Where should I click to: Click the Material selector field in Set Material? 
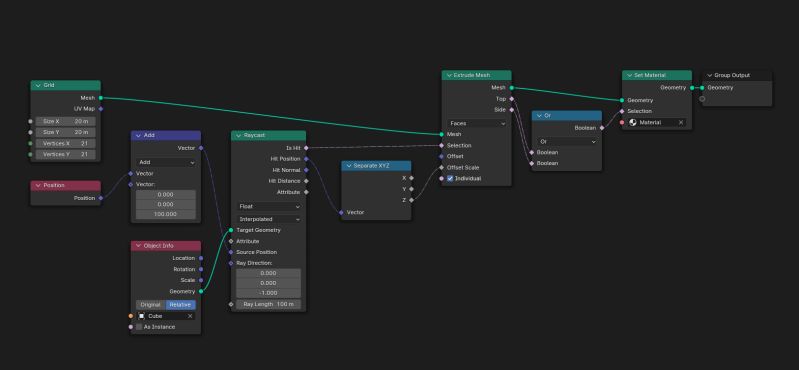657,122
